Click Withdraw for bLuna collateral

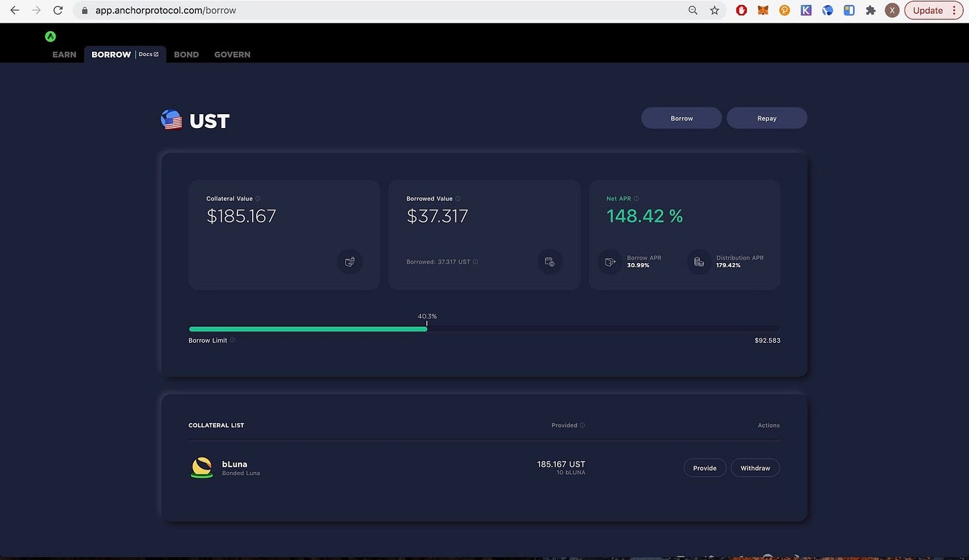[x=754, y=467]
